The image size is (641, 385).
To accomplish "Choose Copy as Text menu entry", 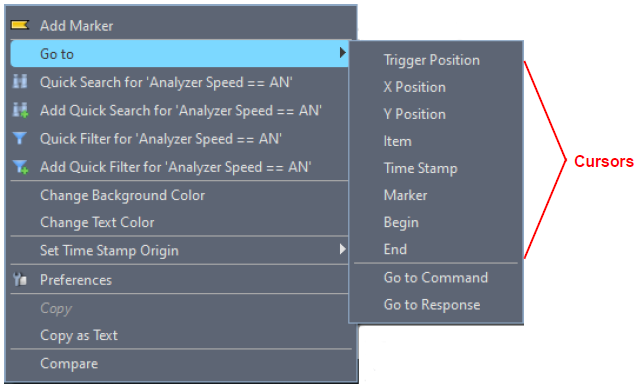I will pos(79,336).
